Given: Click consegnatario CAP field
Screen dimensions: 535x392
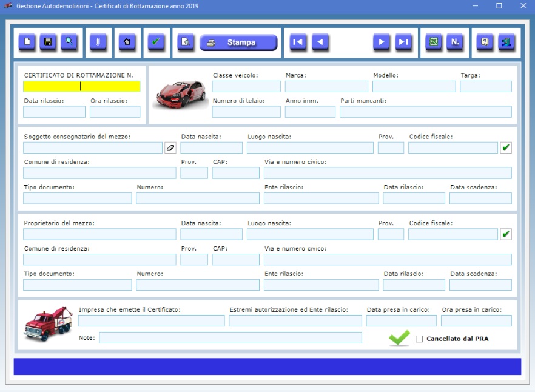Looking at the screenshot, I should coord(236,173).
